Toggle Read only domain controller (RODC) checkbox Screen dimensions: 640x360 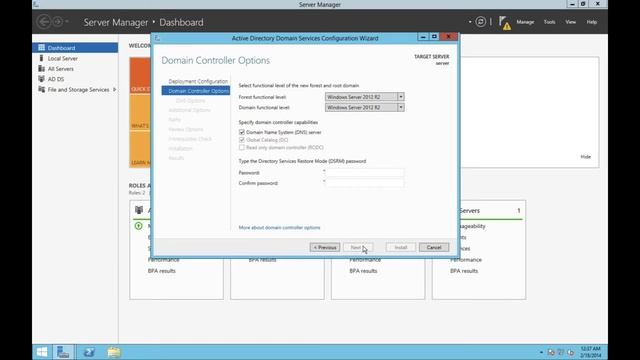point(242,147)
